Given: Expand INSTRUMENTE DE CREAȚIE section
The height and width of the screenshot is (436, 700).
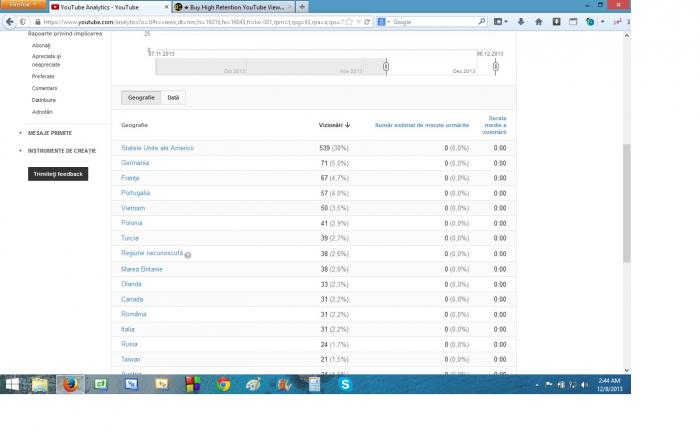Looking at the screenshot, I should (x=62, y=151).
